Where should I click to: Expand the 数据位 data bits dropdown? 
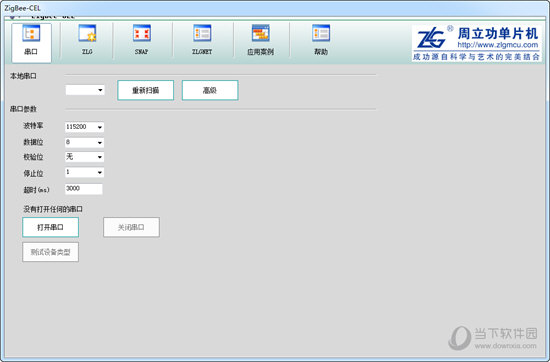84,142
